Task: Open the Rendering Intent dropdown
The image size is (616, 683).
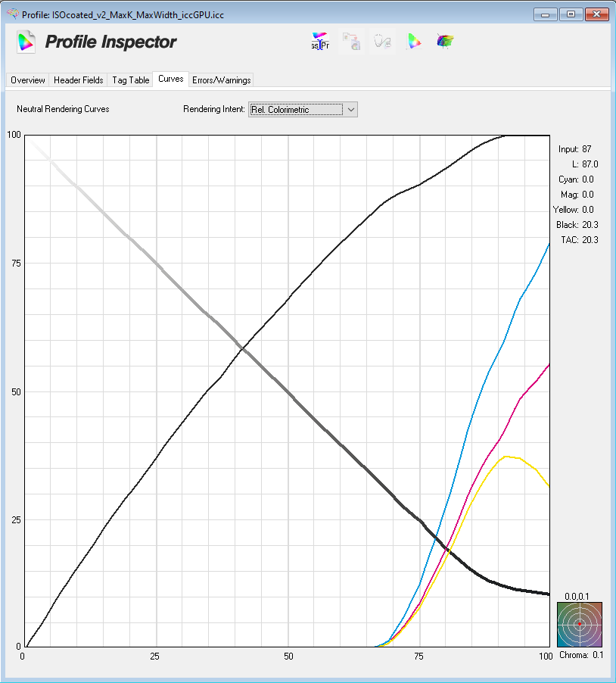Action: pos(303,110)
